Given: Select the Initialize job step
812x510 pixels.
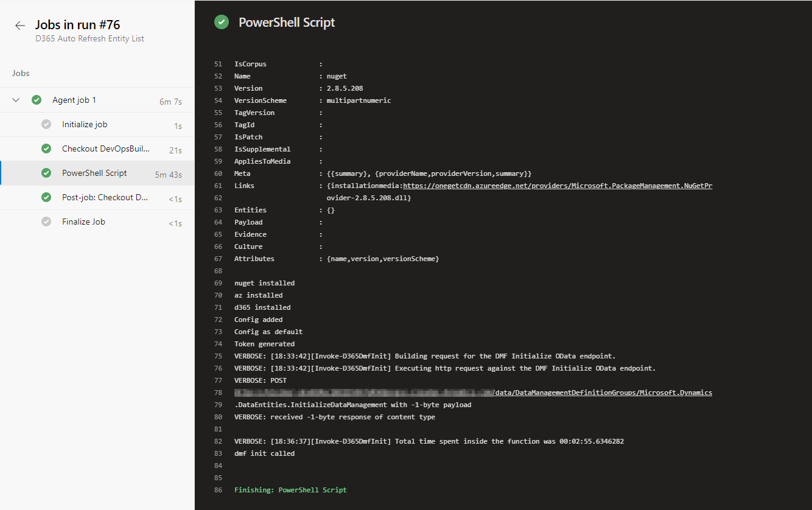Looking at the screenshot, I should pos(97,125).
